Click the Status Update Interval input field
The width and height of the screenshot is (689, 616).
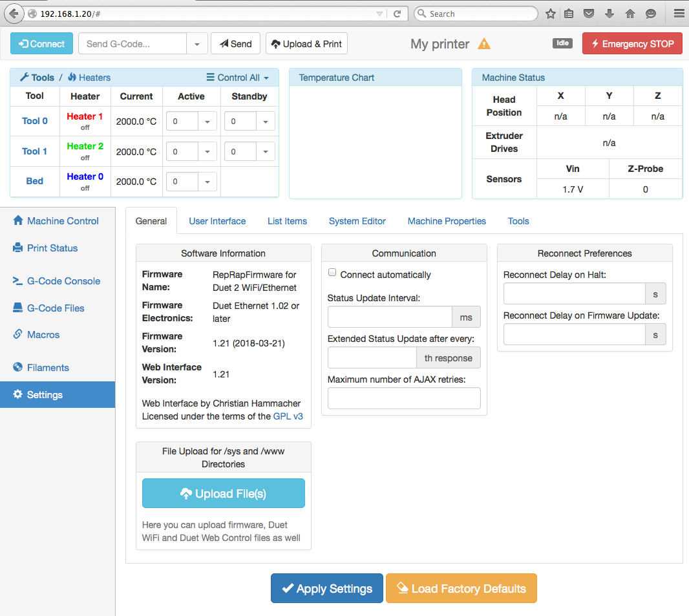(x=390, y=317)
